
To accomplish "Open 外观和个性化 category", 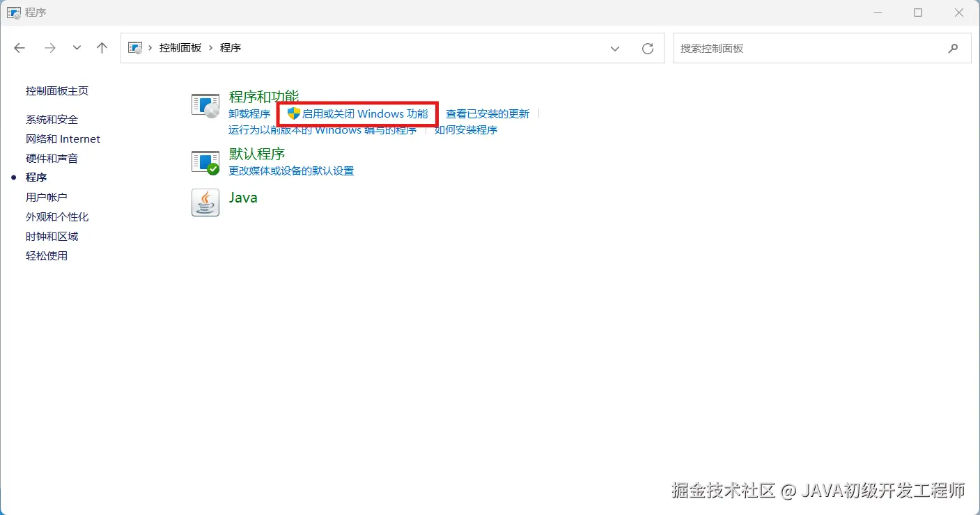I will (57, 217).
